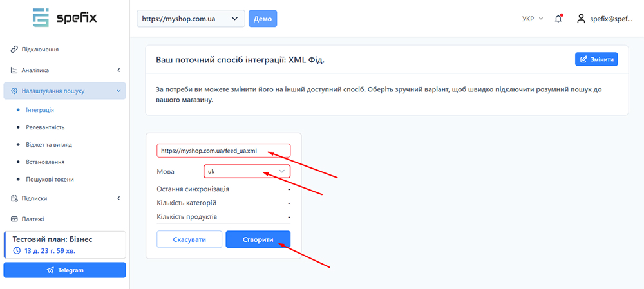Select Пошукові токени menu item
644x289 pixels.
[50, 179]
